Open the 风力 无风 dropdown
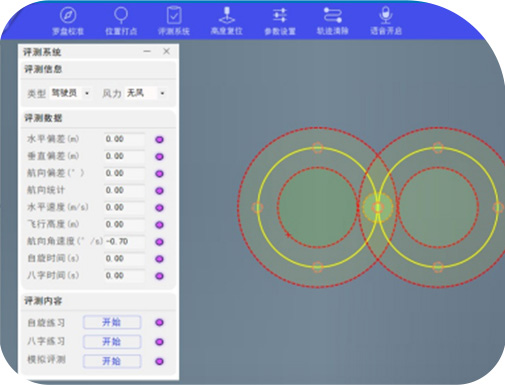Viewport: 505px width, 385px height. (146, 93)
